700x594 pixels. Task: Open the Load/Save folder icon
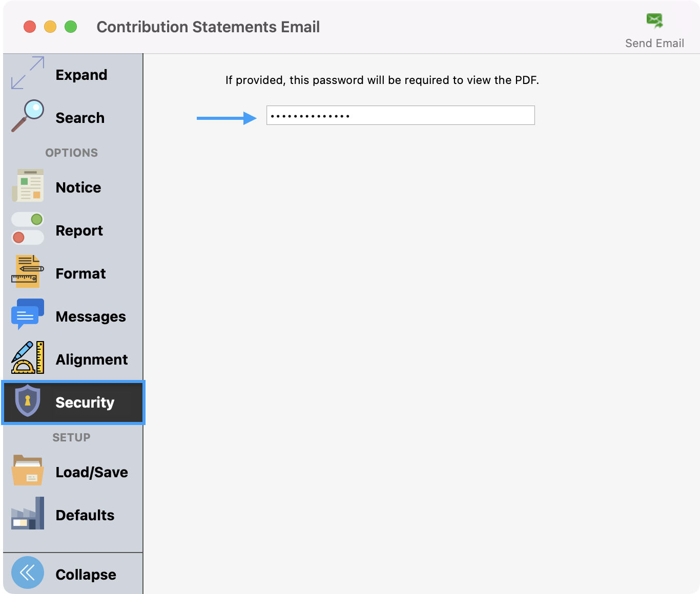click(28, 470)
